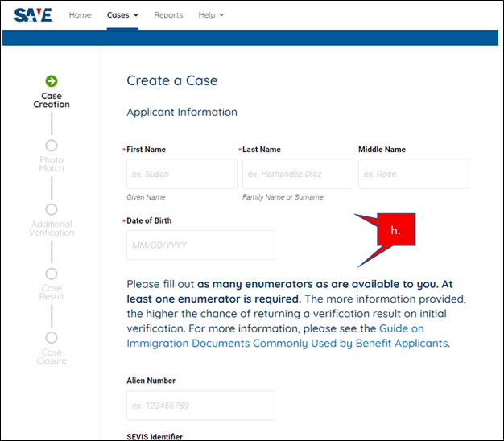
Task: Expand the Cases dropdown chevron
Action: [x=136, y=14]
